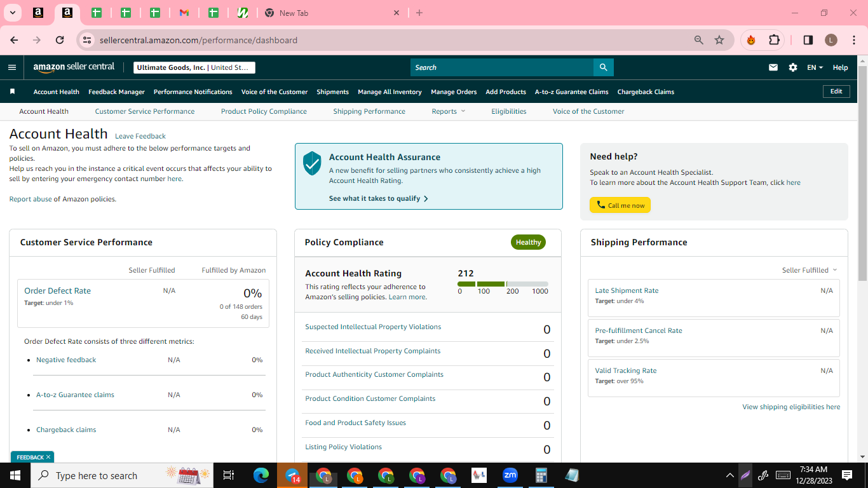Open a new browser tab with plus
This screenshot has width=868, height=488.
[419, 13]
